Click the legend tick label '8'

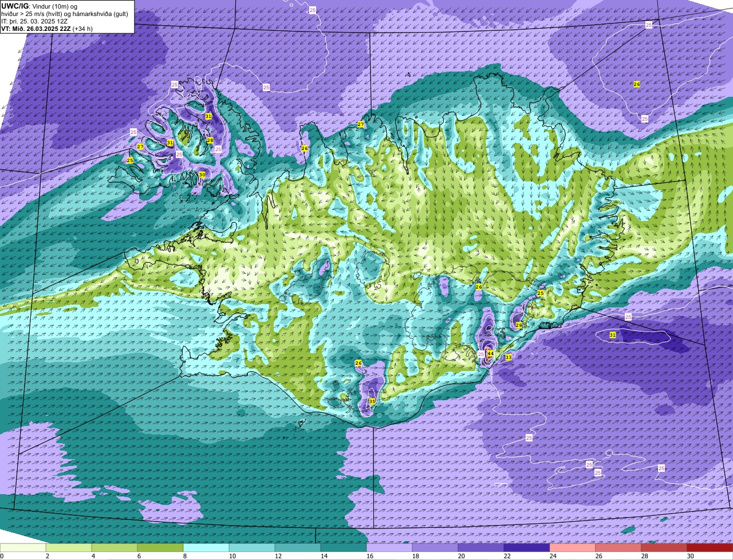tap(185, 556)
